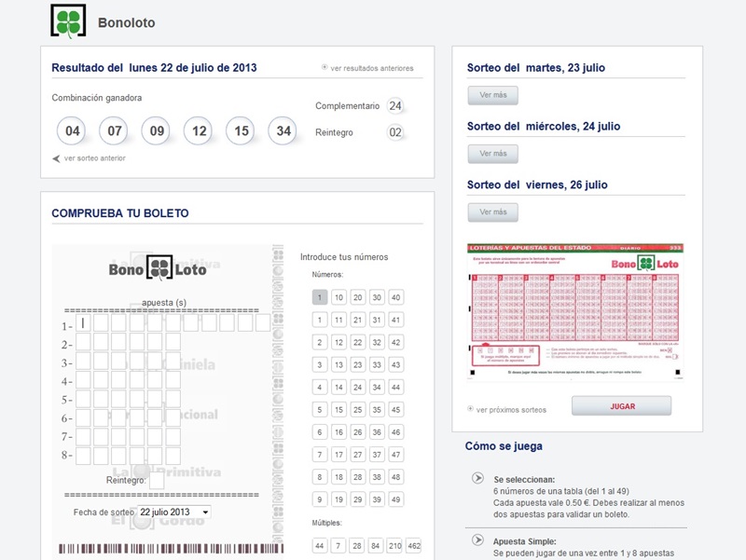
Task: Choose the múltiples option 44
Action: click(x=320, y=545)
